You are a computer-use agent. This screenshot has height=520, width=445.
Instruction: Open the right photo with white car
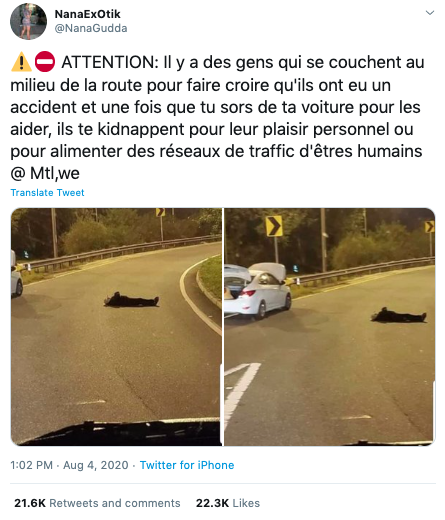pos(330,327)
